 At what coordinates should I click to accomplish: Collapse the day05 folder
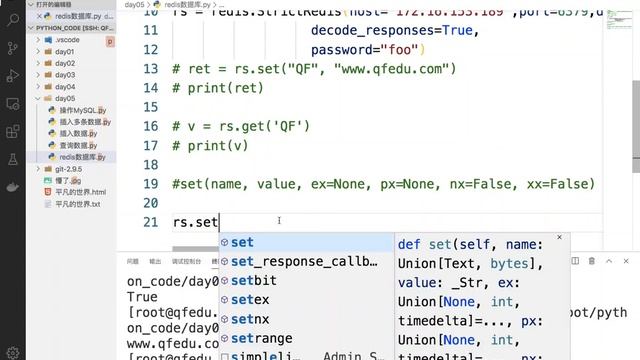(x=38, y=98)
